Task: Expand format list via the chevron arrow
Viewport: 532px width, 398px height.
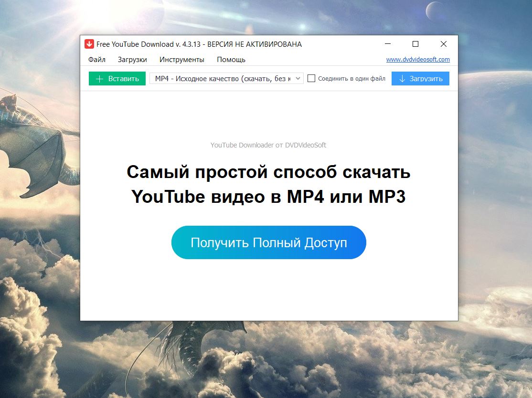Action: pyautogui.click(x=298, y=79)
